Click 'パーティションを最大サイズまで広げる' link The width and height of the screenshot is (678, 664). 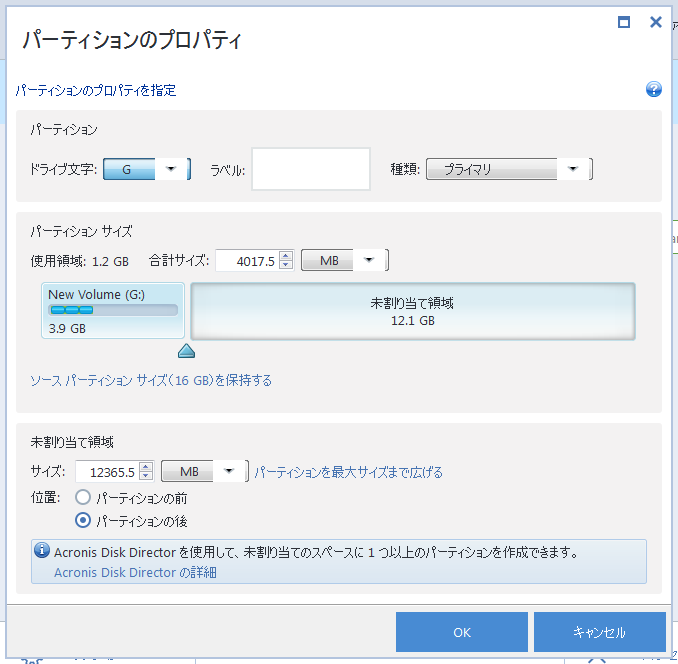[348, 472]
